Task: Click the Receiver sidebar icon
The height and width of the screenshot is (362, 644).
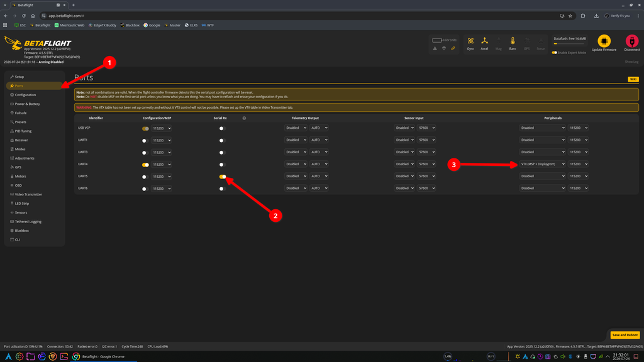Action: pyautogui.click(x=12, y=140)
